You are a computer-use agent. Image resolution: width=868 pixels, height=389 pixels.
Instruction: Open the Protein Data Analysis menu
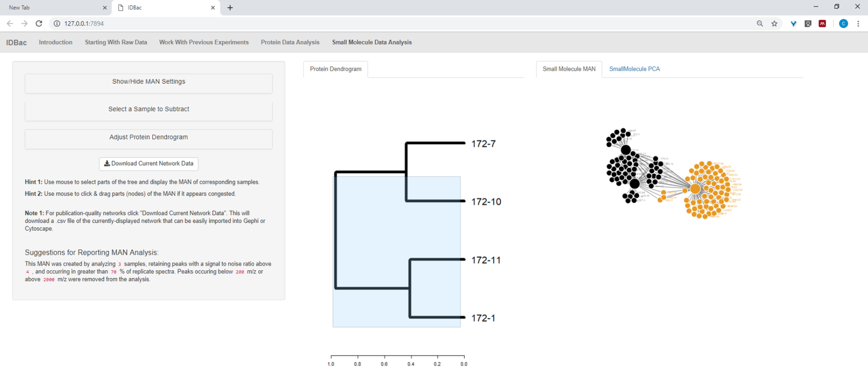[x=290, y=42]
